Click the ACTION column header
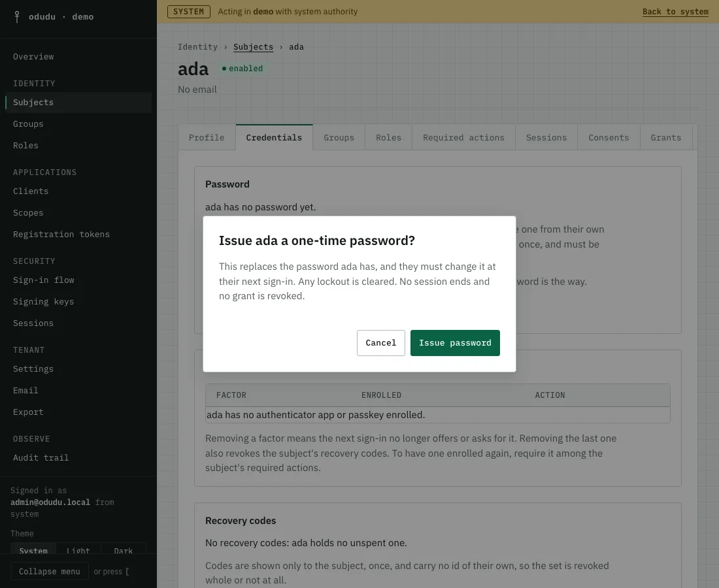Viewport: 719px width, 588px height. pyautogui.click(x=550, y=395)
